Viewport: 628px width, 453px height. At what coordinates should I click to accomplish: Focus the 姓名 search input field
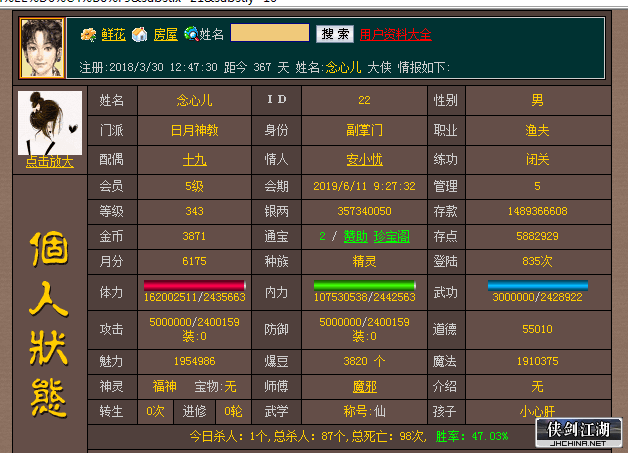click(270, 33)
